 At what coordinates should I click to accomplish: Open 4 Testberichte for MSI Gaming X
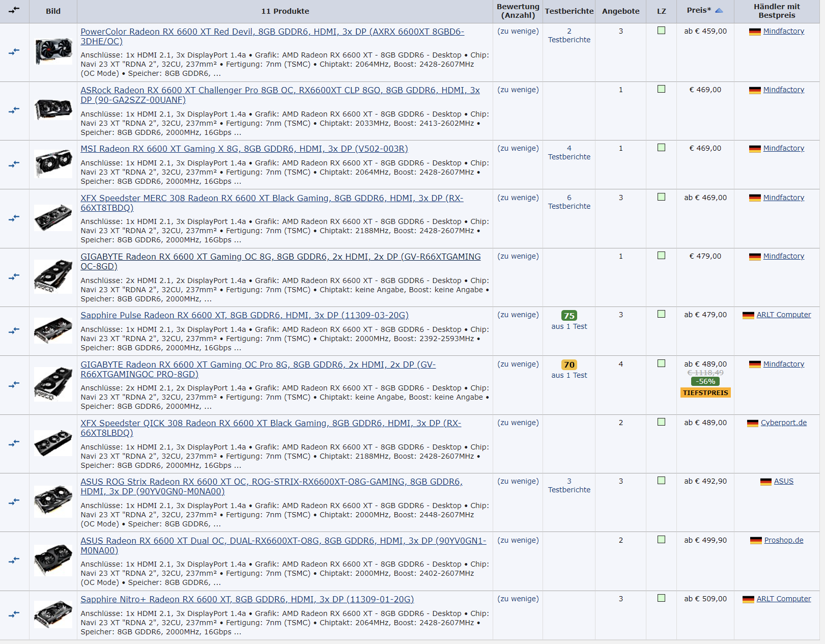[569, 152]
